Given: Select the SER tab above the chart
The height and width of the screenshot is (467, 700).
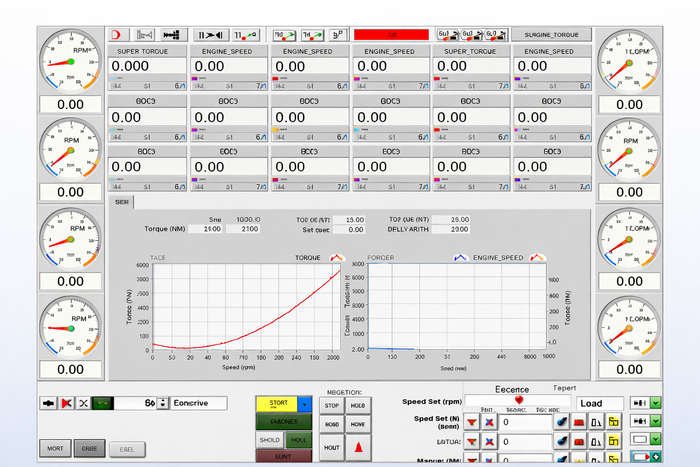Looking at the screenshot, I should click(122, 202).
